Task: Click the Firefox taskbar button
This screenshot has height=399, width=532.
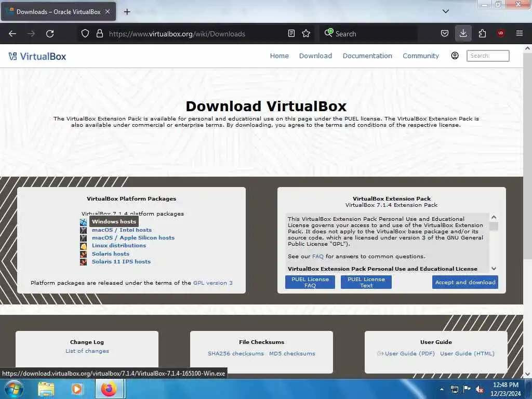Action: [x=109, y=389]
